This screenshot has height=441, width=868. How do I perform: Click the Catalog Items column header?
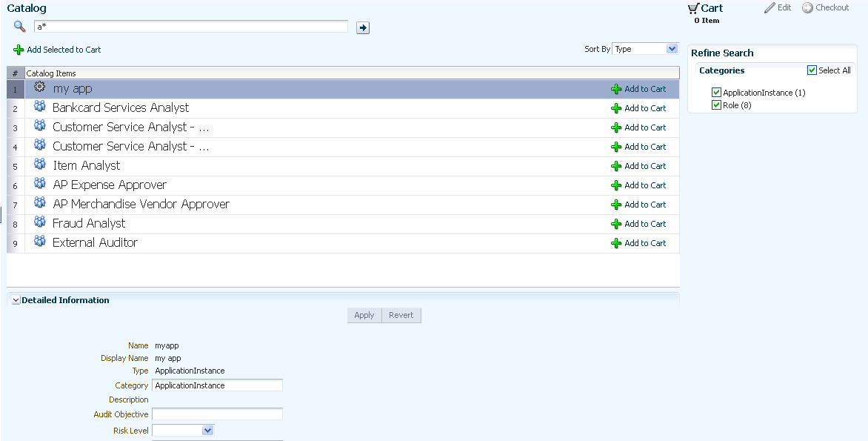click(x=352, y=73)
